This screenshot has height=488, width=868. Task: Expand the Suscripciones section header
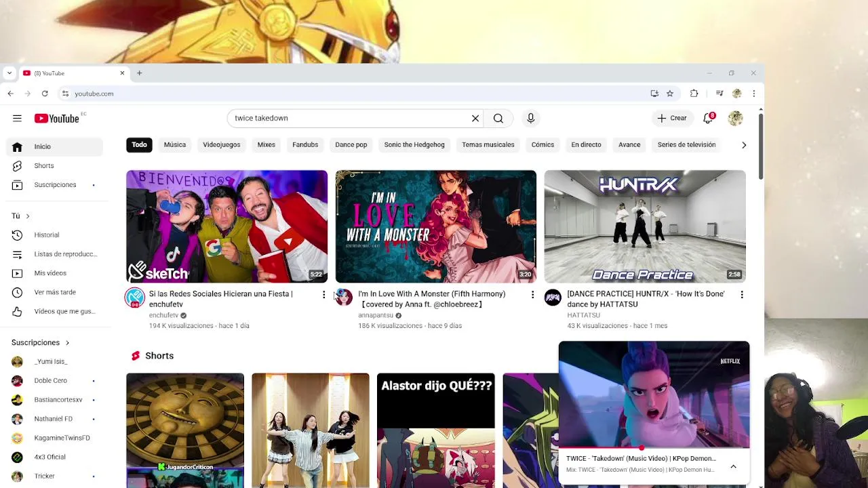click(x=41, y=342)
